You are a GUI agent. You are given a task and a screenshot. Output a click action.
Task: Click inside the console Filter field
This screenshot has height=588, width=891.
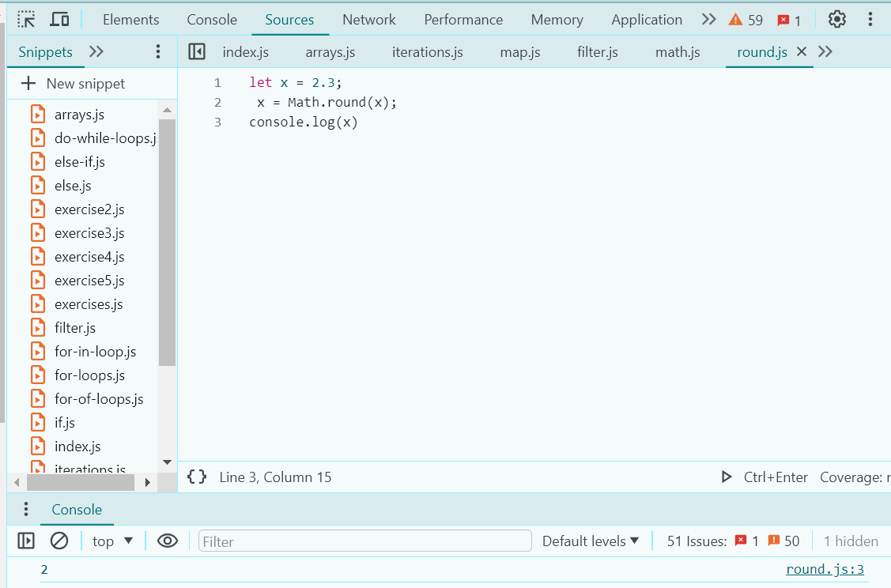coord(364,541)
